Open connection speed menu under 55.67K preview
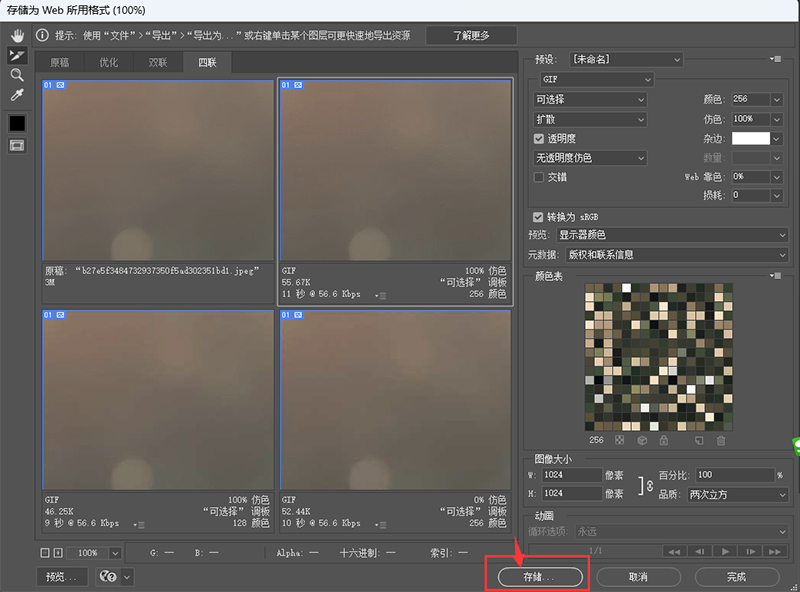 coord(381,295)
